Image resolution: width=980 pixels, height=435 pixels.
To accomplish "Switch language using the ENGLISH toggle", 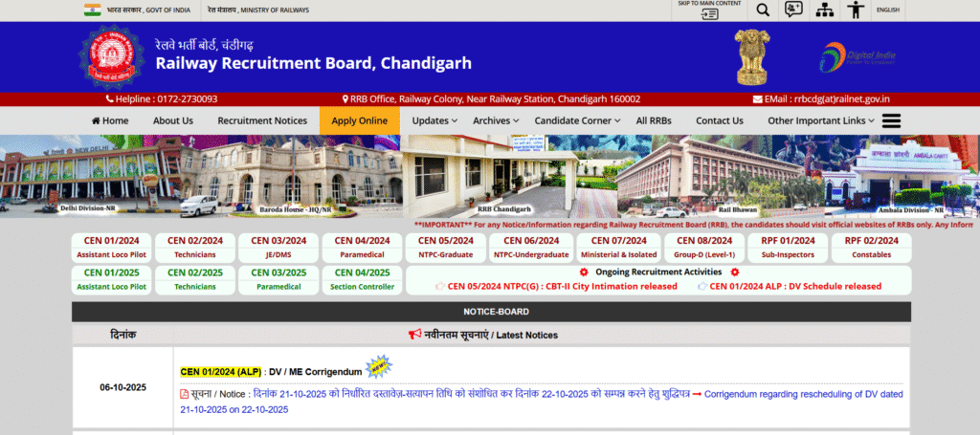I will click(887, 10).
